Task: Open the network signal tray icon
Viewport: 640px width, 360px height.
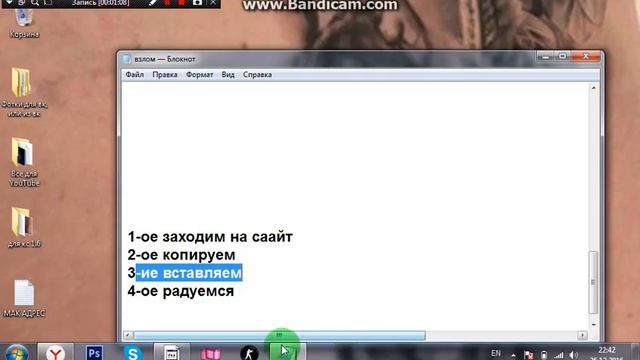Action: [x=559, y=356]
